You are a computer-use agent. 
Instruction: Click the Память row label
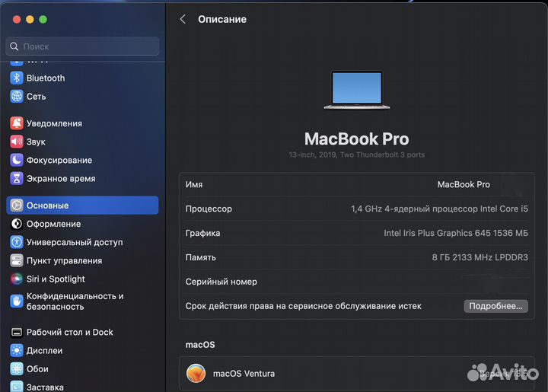pyautogui.click(x=201, y=257)
